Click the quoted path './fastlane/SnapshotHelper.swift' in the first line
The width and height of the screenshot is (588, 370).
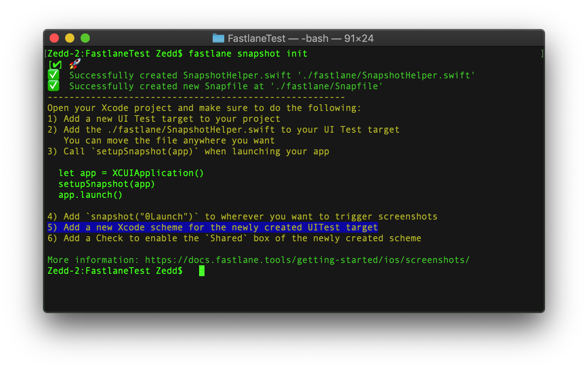coord(386,75)
